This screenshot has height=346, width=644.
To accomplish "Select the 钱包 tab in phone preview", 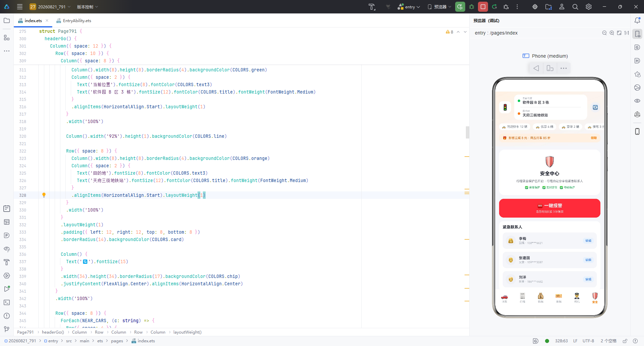I will 541,297.
